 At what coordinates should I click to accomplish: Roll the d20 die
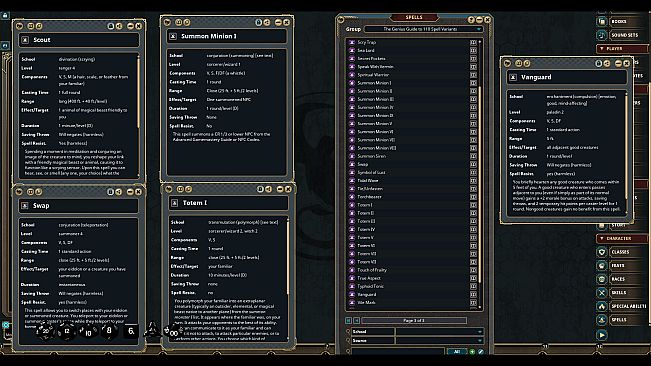coord(45,331)
